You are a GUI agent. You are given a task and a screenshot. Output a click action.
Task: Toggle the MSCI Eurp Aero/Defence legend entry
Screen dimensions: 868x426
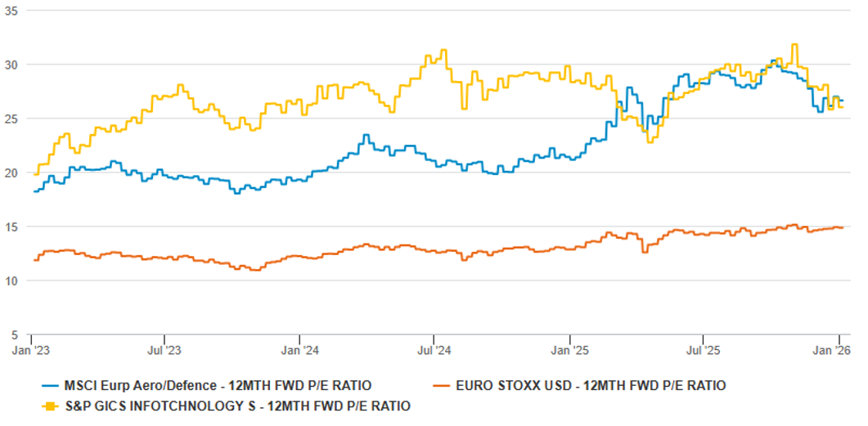tap(215, 385)
